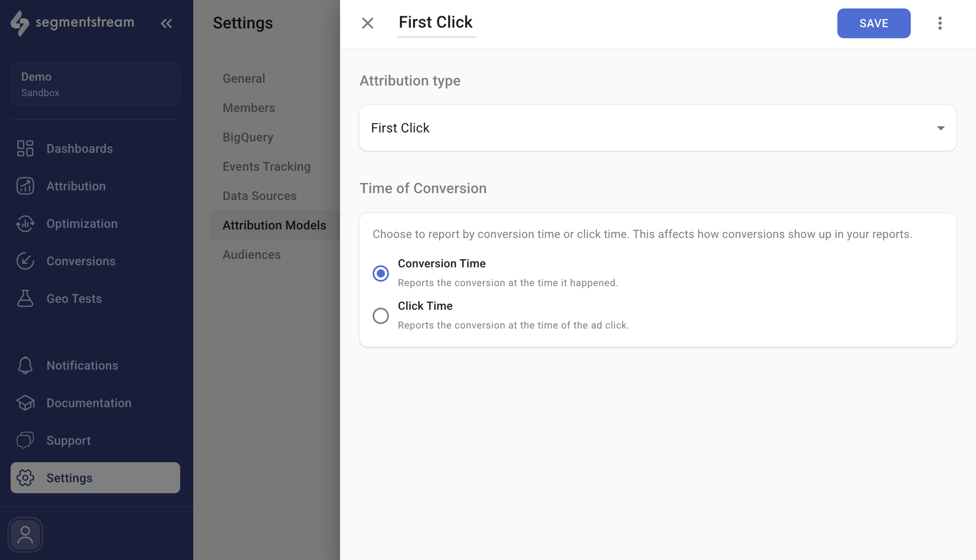Click the Attribution chart icon
The image size is (976, 560).
[25, 186]
